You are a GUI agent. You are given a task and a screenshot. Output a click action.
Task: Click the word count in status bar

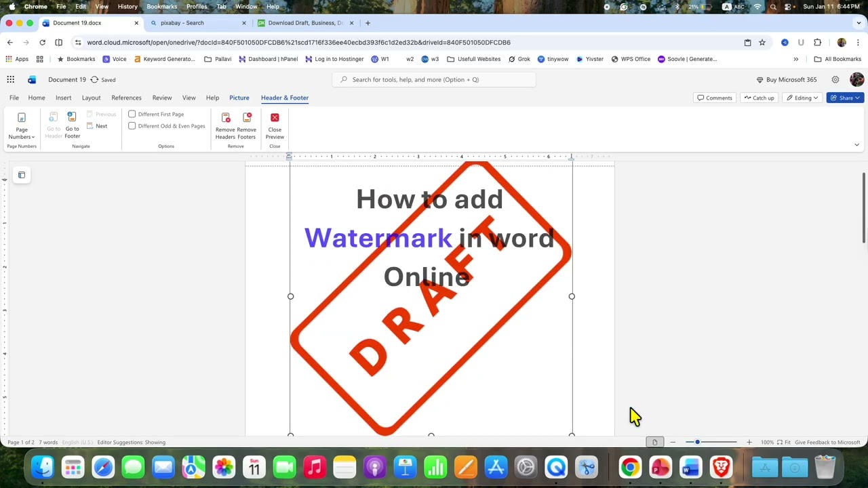(x=48, y=442)
